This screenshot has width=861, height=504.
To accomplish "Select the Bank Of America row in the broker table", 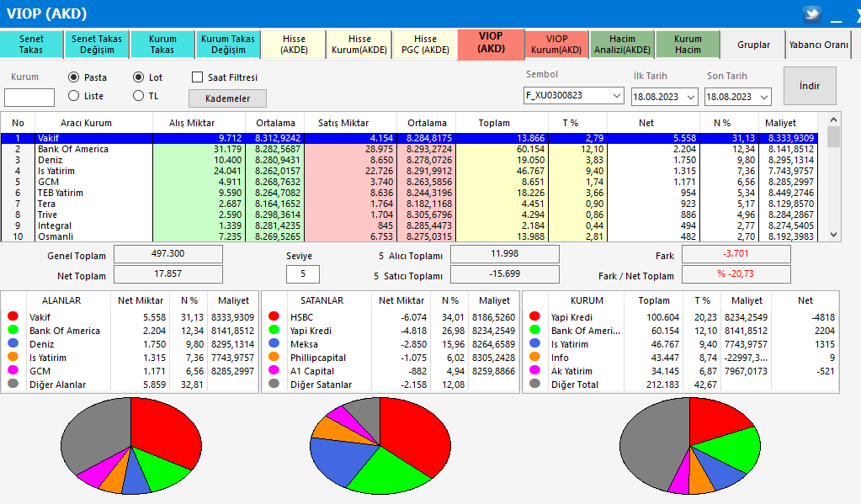I will pyautogui.click(x=409, y=149).
